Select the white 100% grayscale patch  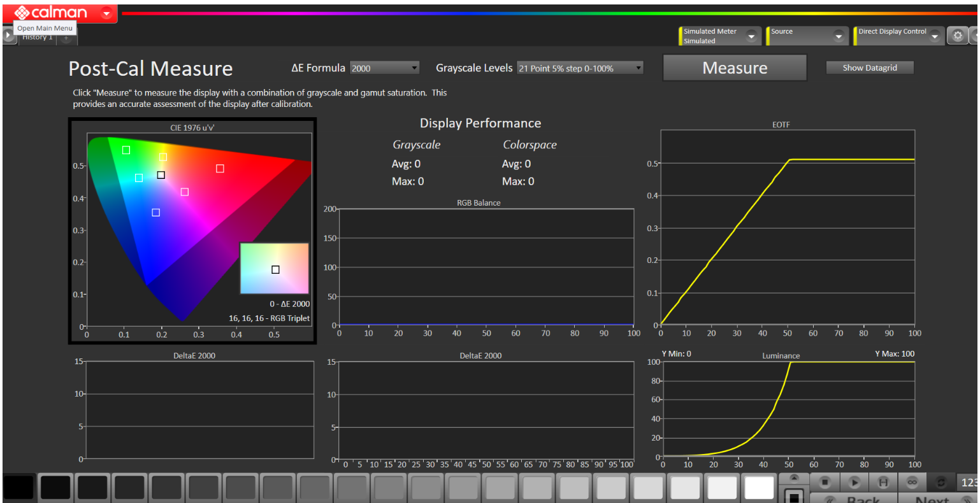(759, 488)
